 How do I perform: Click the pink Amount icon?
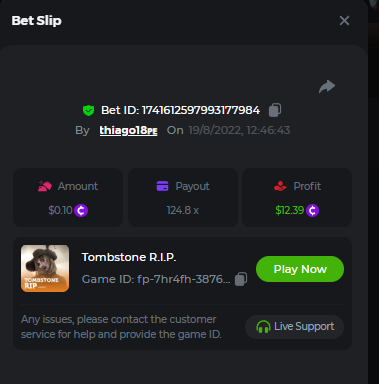click(x=45, y=186)
